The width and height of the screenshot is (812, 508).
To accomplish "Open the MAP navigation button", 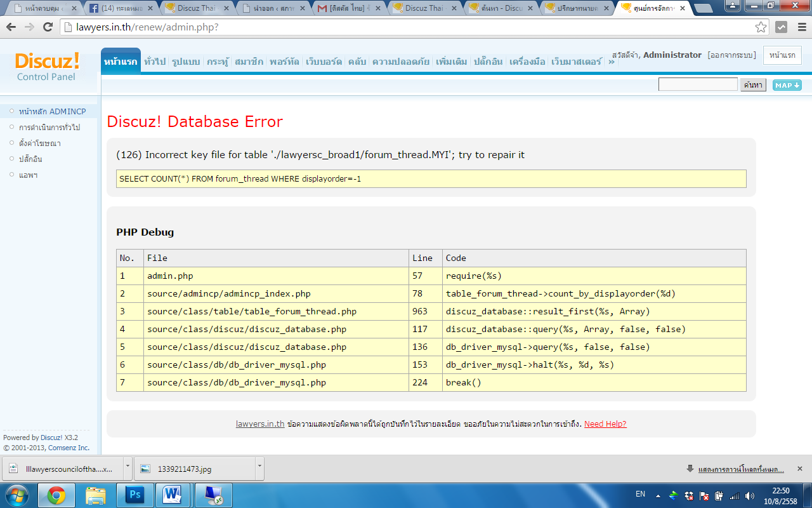I will [787, 85].
